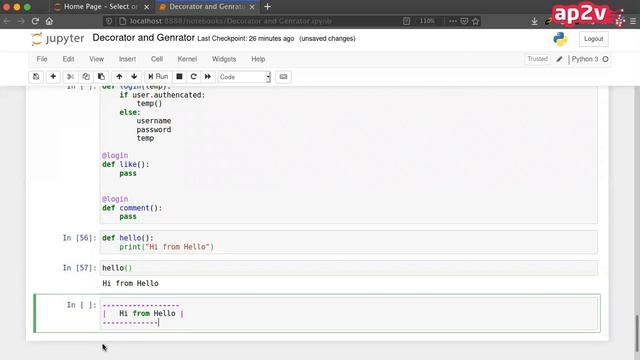Open the Help menu

(258, 59)
